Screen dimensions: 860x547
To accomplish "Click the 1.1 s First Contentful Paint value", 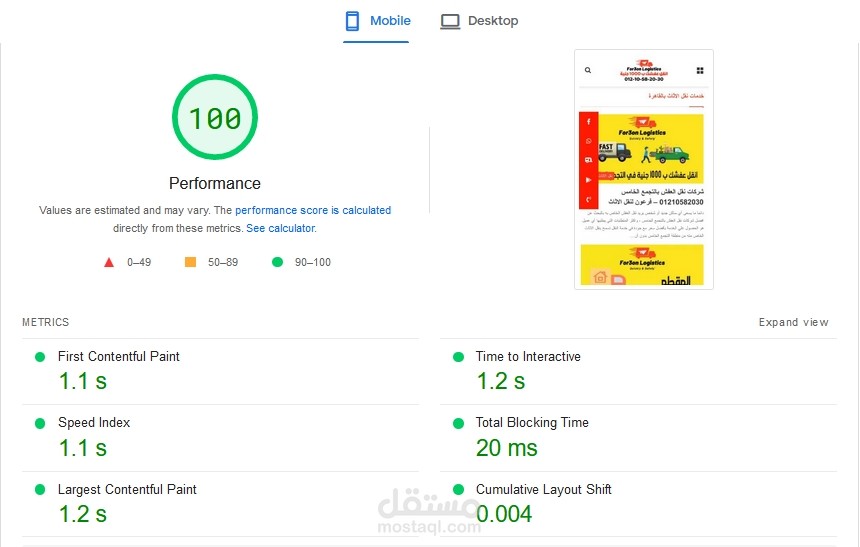I will tap(83, 381).
